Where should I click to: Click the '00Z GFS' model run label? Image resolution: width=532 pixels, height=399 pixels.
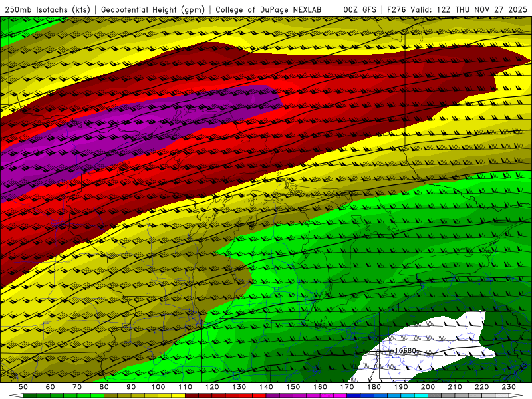[x=360, y=10]
